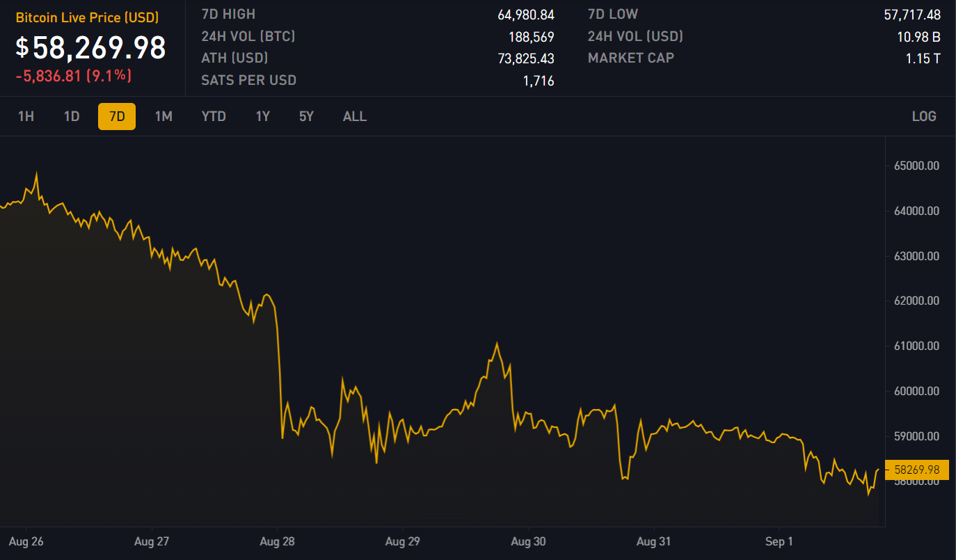Select the 1Y chart range

coord(262,116)
